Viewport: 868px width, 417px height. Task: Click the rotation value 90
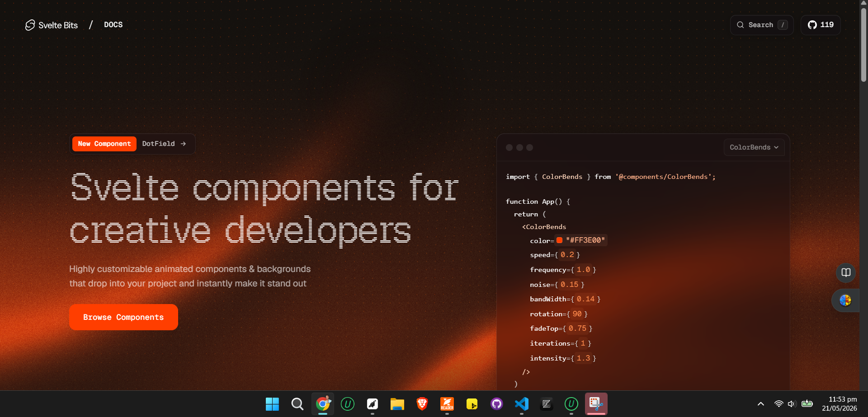[x=577, y=314]
